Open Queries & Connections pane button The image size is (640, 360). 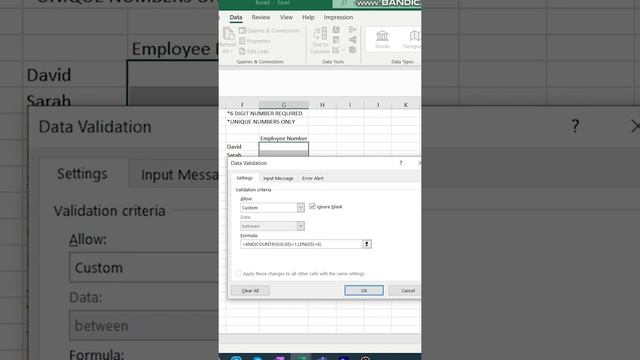pyautogui.click(x=269, y=31)
